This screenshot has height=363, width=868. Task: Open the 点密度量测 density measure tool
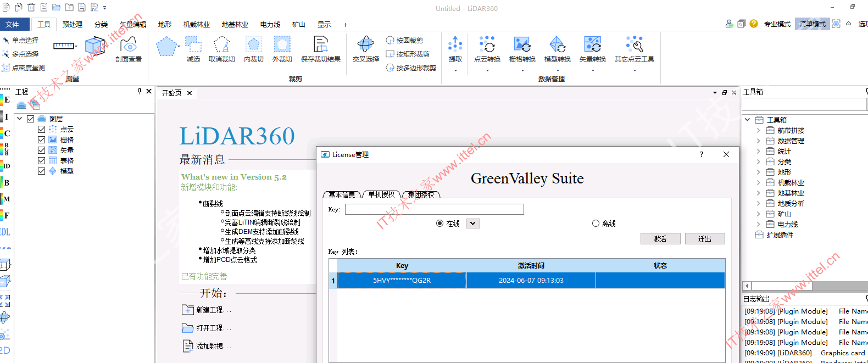24,68
